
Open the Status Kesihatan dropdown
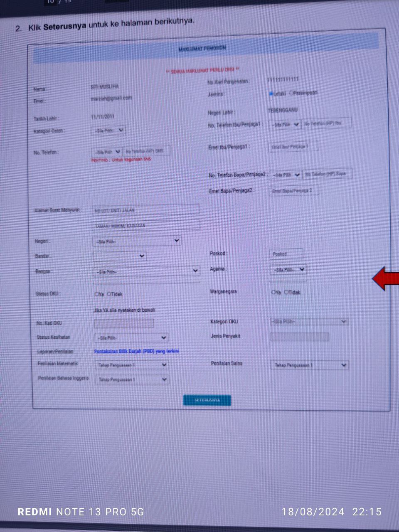click(x=131, y=338)
